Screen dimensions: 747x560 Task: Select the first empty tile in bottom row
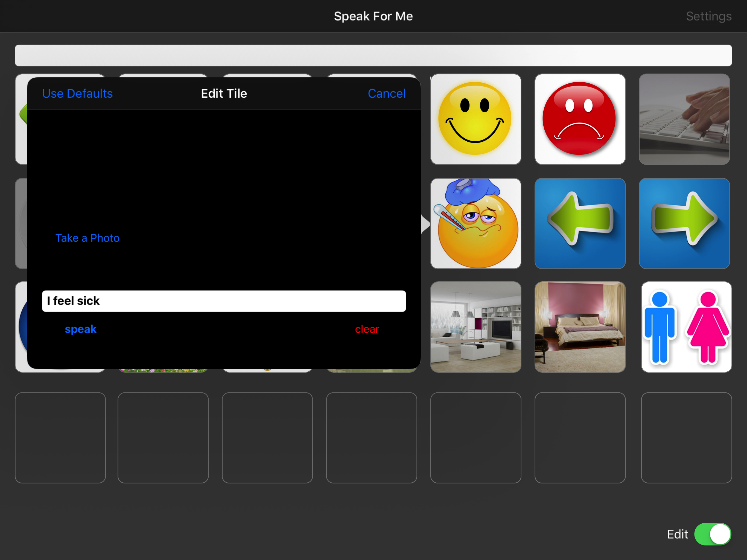pos(60,438)
